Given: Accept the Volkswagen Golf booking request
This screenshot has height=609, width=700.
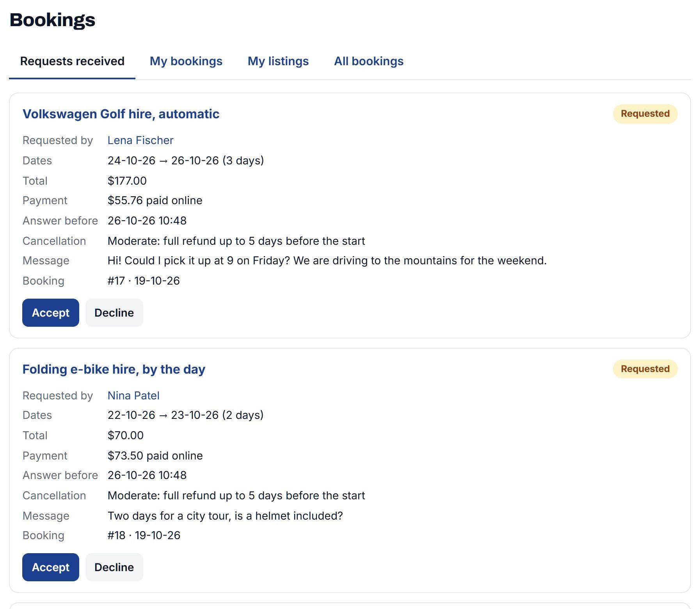Looking at the screenshot, I should 51,313.
